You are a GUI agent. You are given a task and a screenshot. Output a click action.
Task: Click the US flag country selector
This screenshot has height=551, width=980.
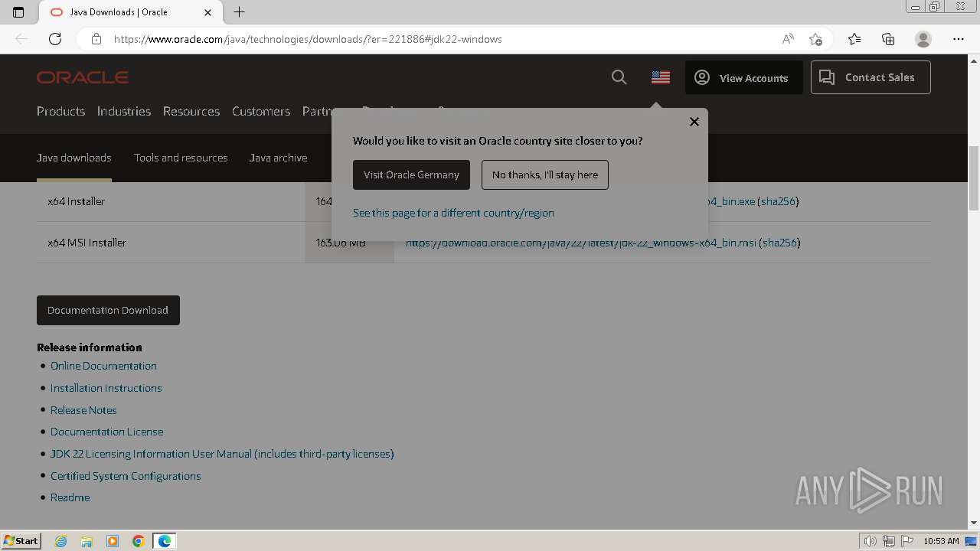click(661, 77)
